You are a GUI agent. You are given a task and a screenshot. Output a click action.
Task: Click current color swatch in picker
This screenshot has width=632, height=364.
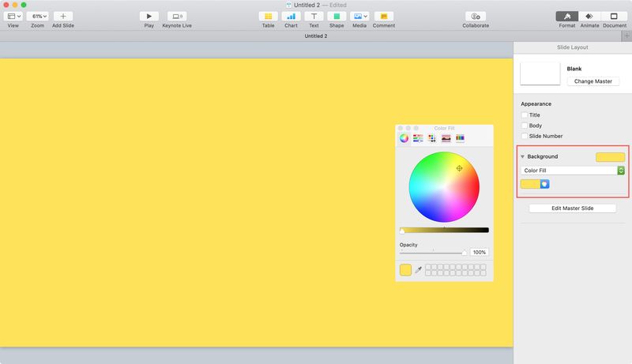[x=405, y=270]
